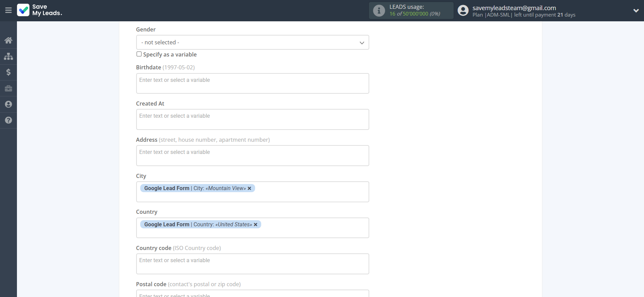
Task: Open the briefcase icon in sidebar
Action: point(8,88)
